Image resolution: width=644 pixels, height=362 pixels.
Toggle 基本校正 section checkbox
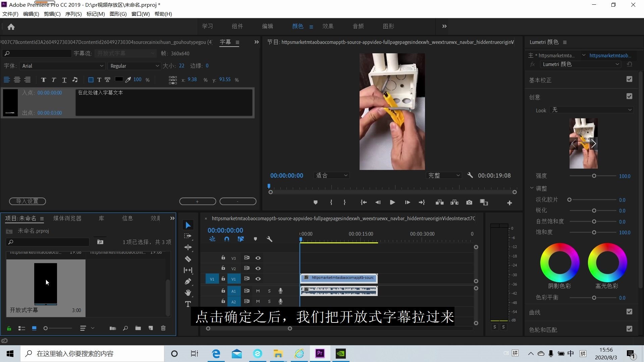pos(629,79)
